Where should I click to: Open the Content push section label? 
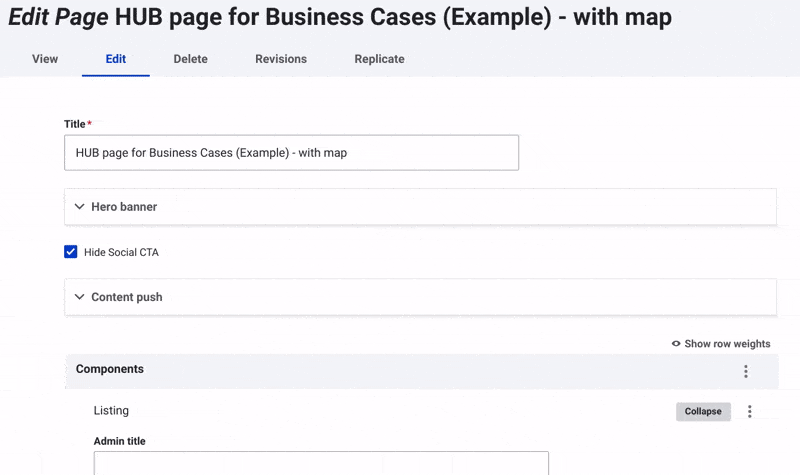[127, 297]
